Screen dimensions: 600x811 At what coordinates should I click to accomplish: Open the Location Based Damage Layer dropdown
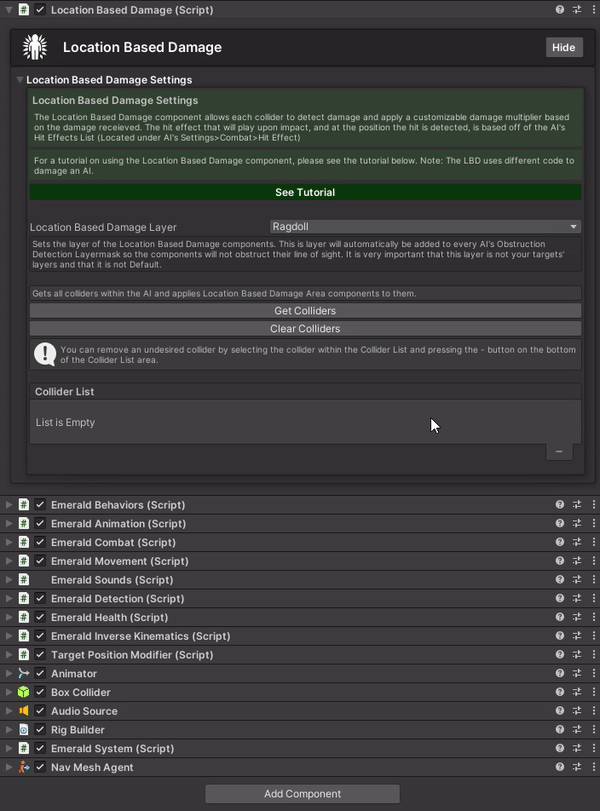[x=425, y=227]
